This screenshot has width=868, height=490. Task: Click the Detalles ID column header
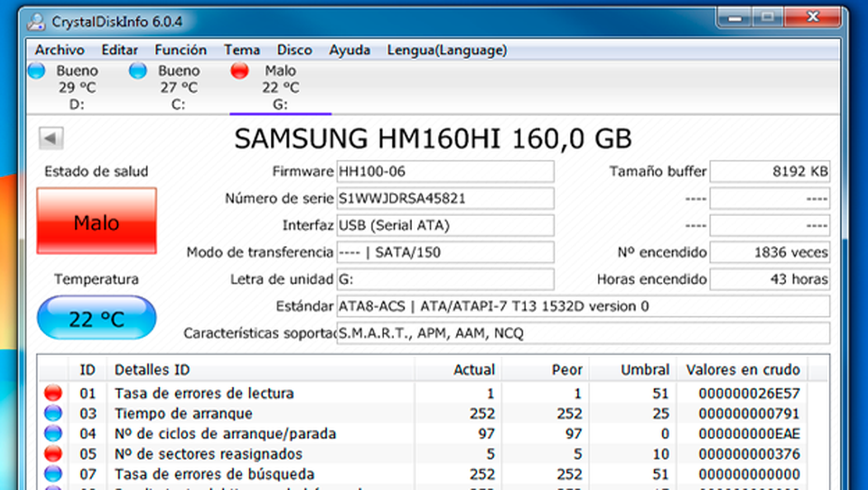[x=260, y=370]
